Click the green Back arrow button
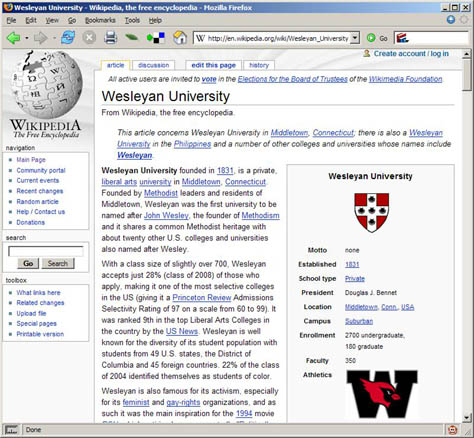This screenshot has width=474, height=438. 13,38
